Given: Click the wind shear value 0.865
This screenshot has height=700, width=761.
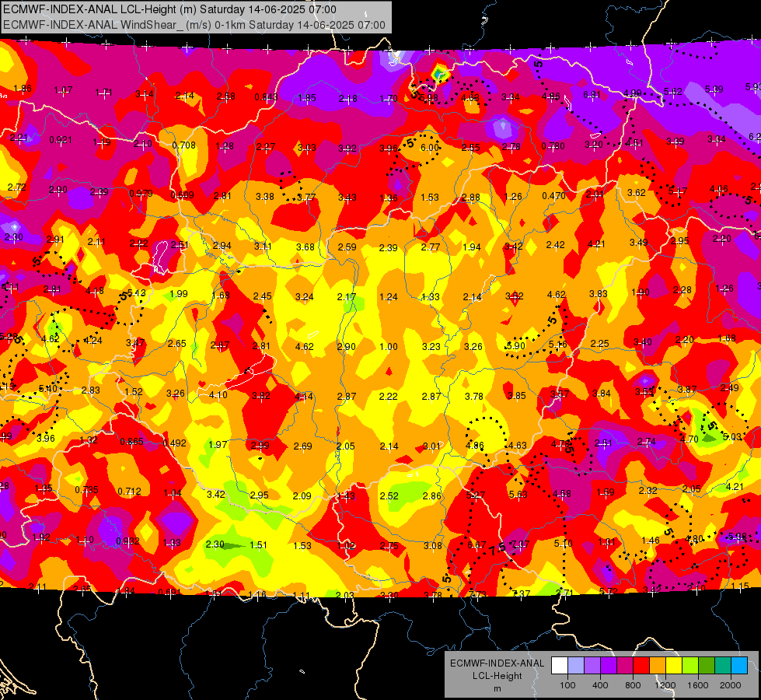Looking at the screenshot, I should 131,442.
